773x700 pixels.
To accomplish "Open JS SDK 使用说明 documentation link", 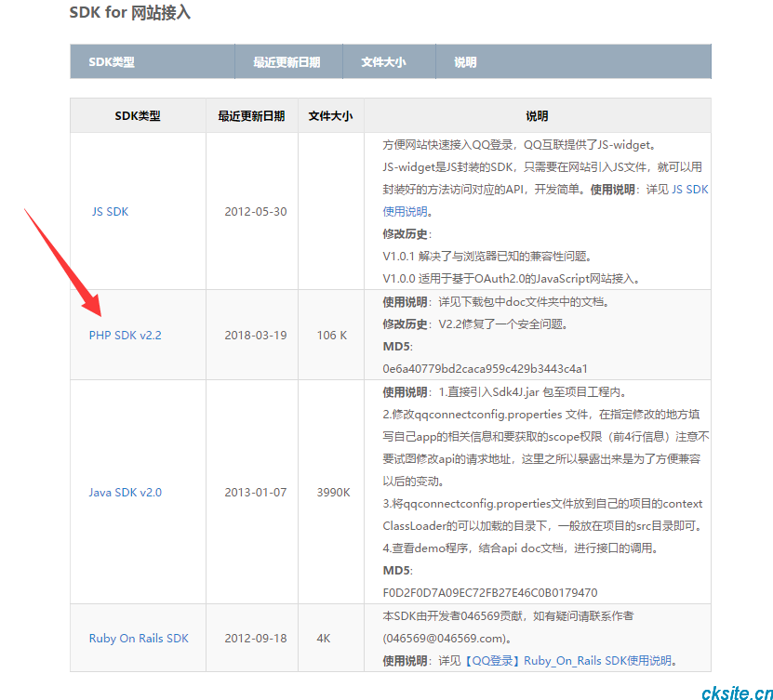I will [x=545, y=201].
